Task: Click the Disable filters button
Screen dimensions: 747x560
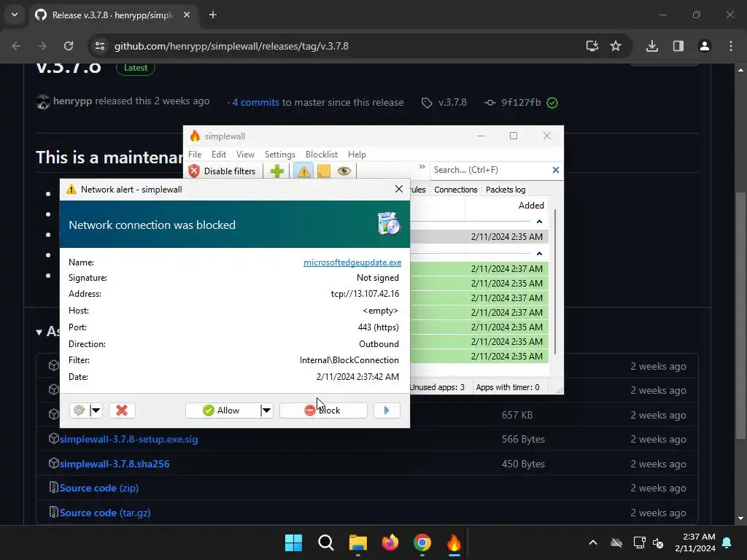Action: coord(222,171)
